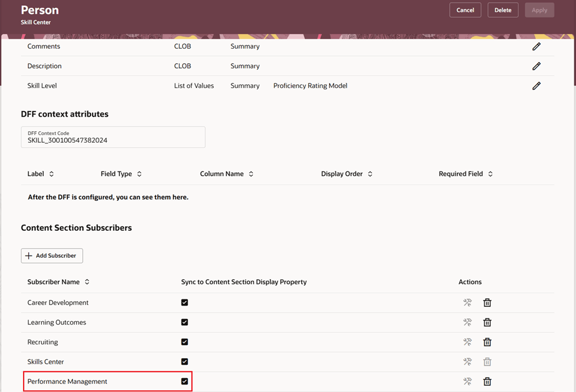
Task: Delete Learning Outcomes using its trash icon
Action: point(487,322)
